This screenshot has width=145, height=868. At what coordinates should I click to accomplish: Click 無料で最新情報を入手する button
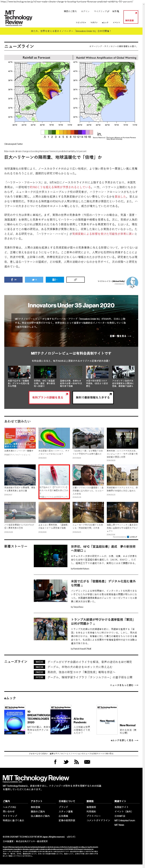92,397
